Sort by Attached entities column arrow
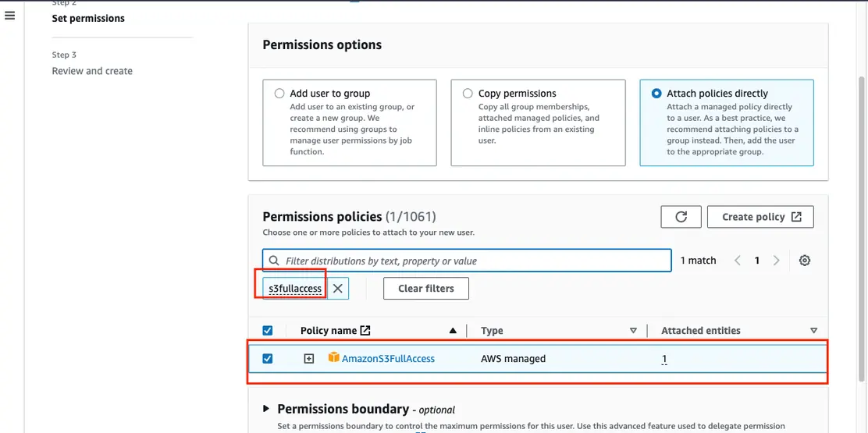The height and width of the screenshot is (433, 868). (813, 331)
